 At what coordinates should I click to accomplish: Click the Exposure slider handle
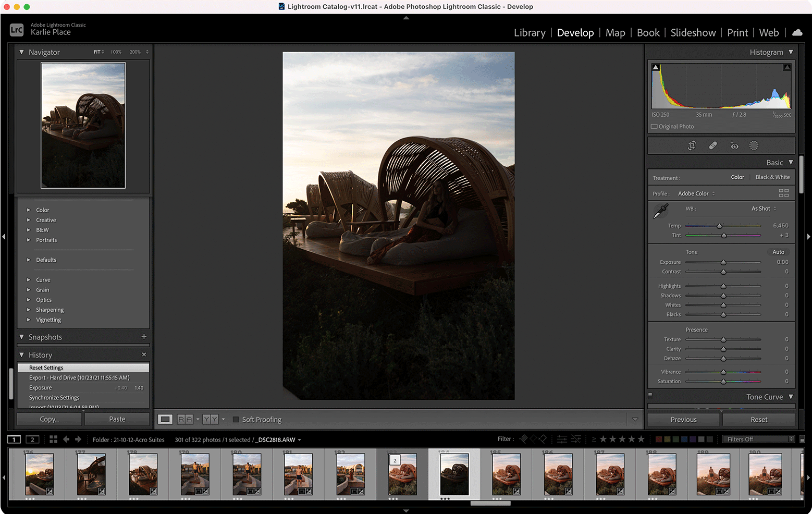[723, 262]
